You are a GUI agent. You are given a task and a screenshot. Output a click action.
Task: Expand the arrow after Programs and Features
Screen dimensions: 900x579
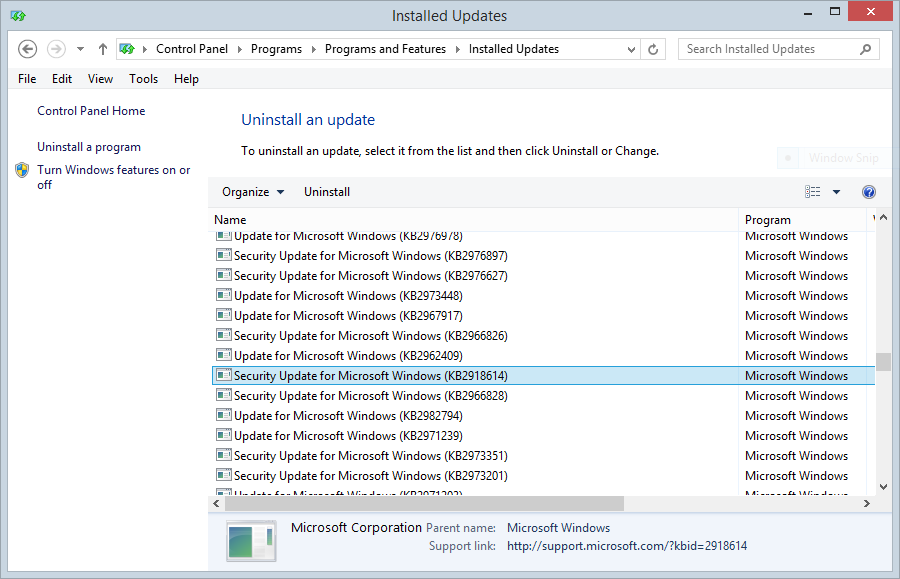click(457, 49)
